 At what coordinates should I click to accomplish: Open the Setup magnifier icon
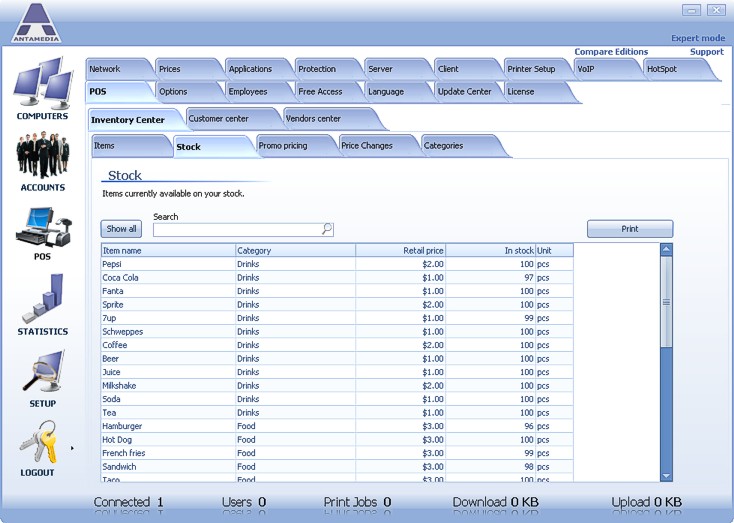(42, 372)
